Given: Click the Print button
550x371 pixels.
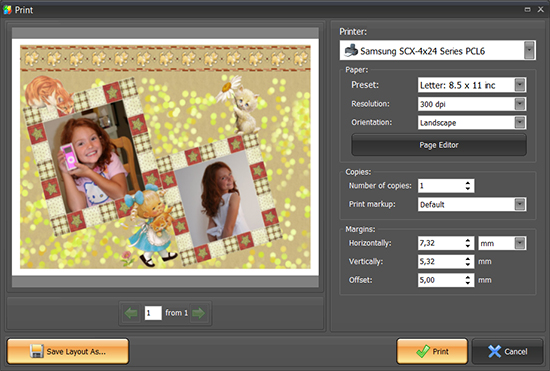Looking at the screenshot, I should (x=432, y=351).
